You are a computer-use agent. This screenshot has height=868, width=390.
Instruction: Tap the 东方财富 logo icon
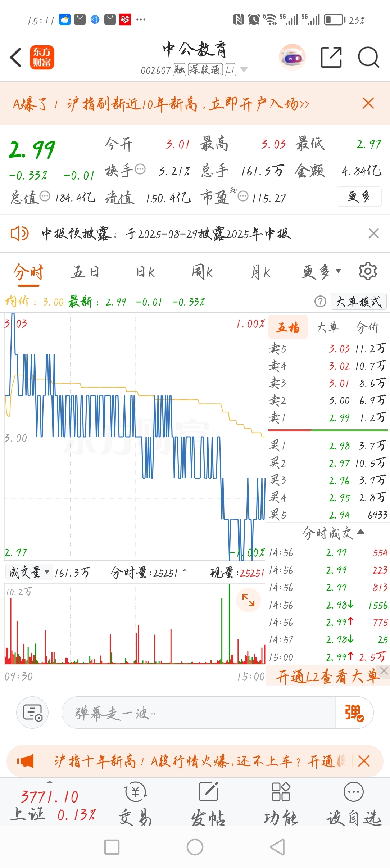click(42, 57)
